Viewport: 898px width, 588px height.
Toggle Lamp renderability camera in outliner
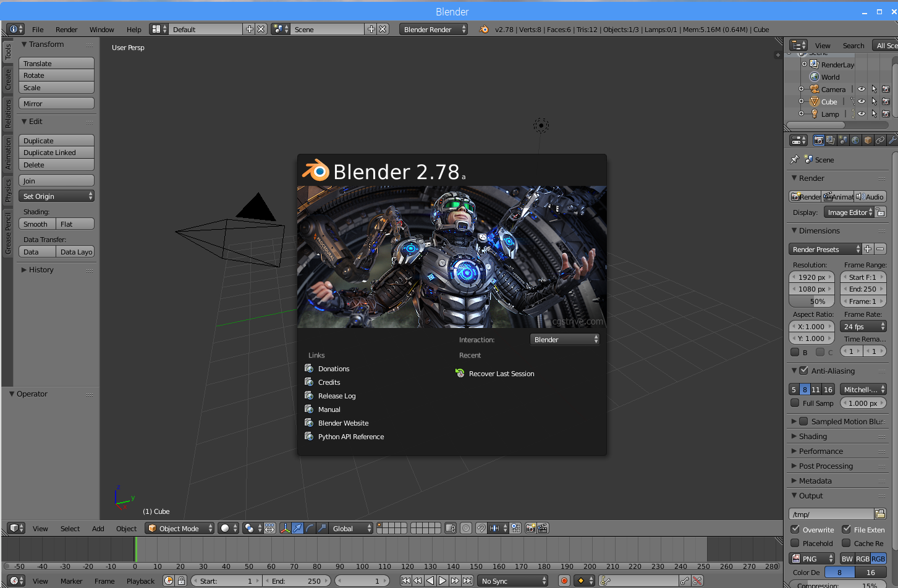tap(886, 114)
